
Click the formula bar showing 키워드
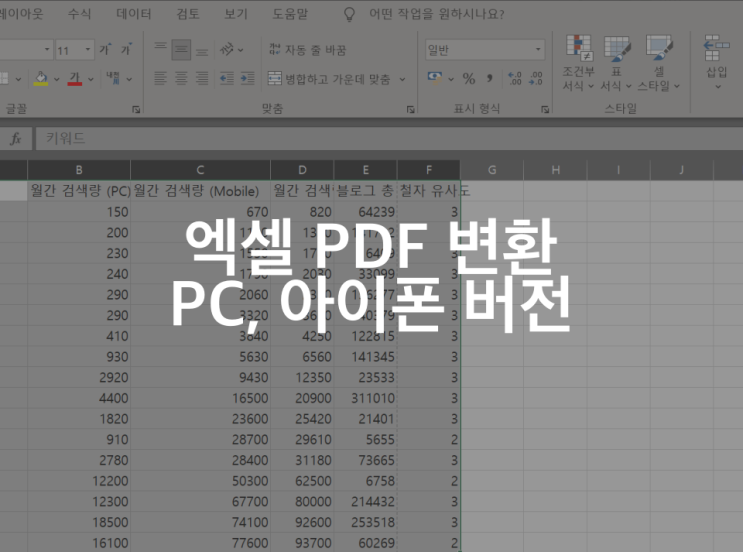click(x=389, y=138)
